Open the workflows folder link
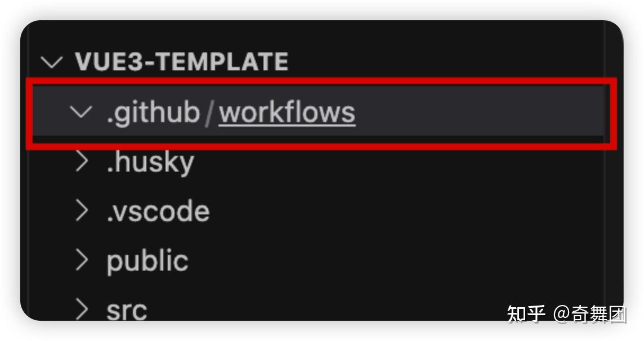The width and height of the screenshot is (644, 341). point(287,111)
